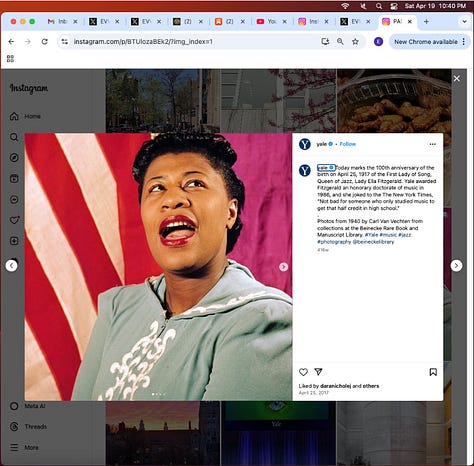The height and width of the screenshot is (466, 474).
Task: Click New Chrome available update button
Action: click(x=426, y=42)
